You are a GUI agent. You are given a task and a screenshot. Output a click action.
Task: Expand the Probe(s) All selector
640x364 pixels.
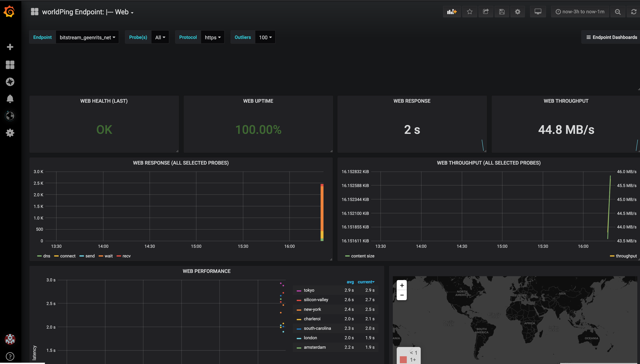[160, 37]
